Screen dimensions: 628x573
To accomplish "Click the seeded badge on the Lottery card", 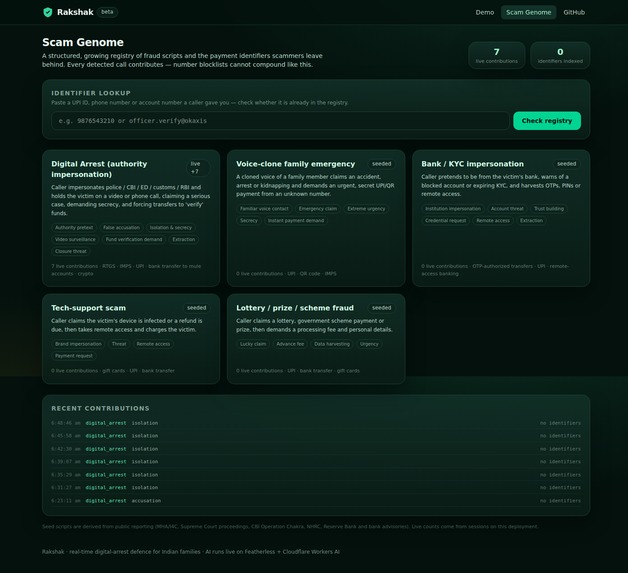I will (x=381, y=308).
